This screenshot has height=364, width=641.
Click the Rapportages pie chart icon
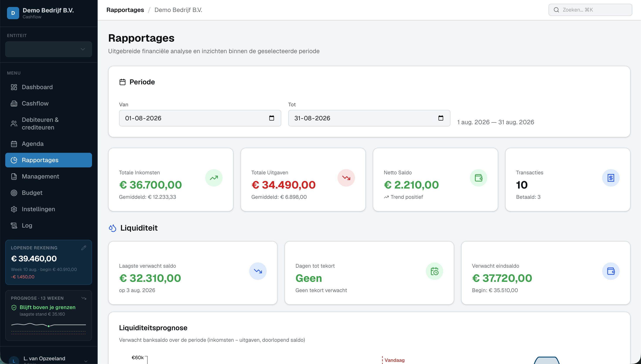(14, 160)
